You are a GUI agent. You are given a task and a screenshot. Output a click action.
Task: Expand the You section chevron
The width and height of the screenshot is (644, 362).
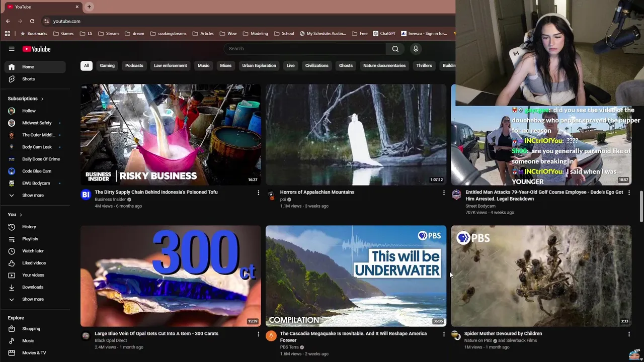coord(21,215)
